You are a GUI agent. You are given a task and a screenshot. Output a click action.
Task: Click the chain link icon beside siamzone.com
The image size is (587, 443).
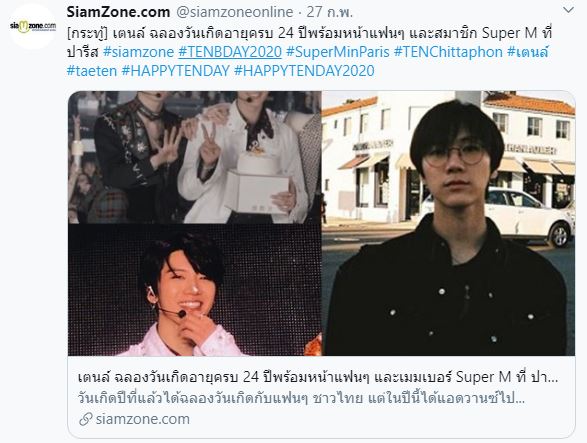pyautogui.click(x=86, y=419)
